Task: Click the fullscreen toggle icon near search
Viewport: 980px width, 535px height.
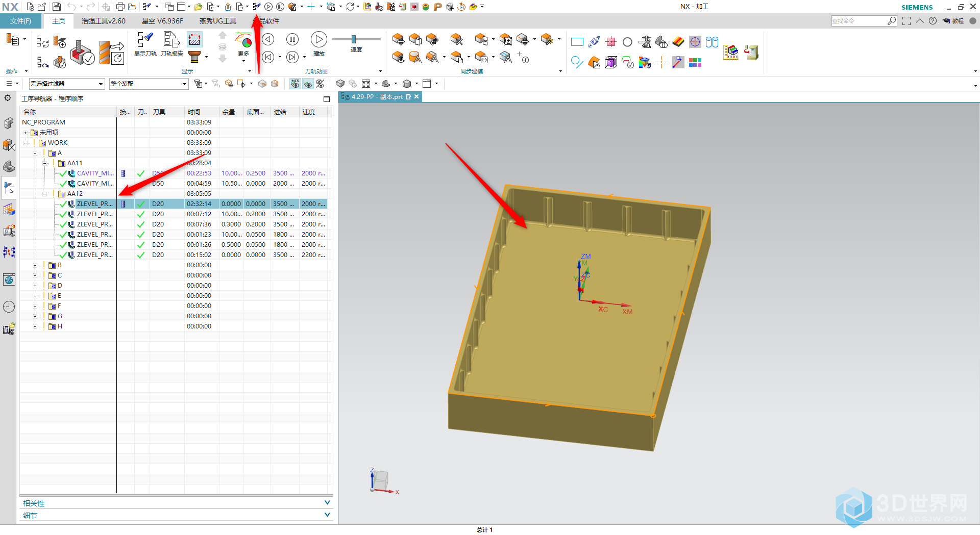Action: (906, 21)
